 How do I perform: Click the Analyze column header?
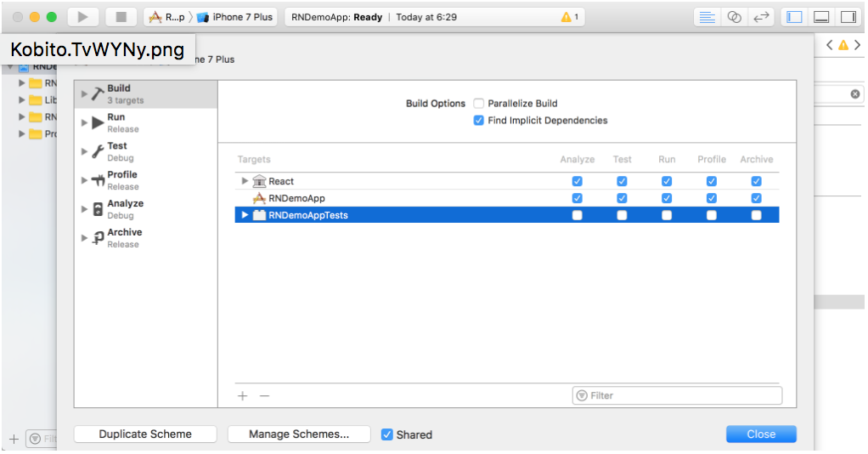577,159
